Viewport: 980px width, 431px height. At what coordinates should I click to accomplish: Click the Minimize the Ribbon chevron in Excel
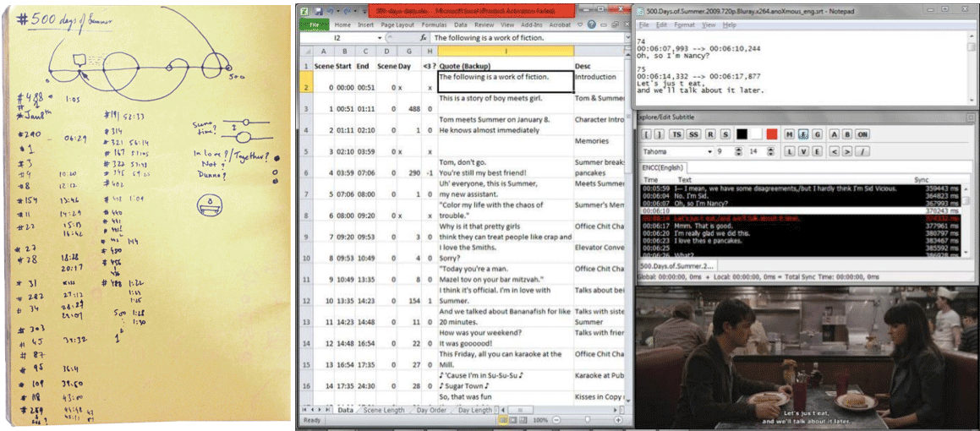tap(580, 25)
